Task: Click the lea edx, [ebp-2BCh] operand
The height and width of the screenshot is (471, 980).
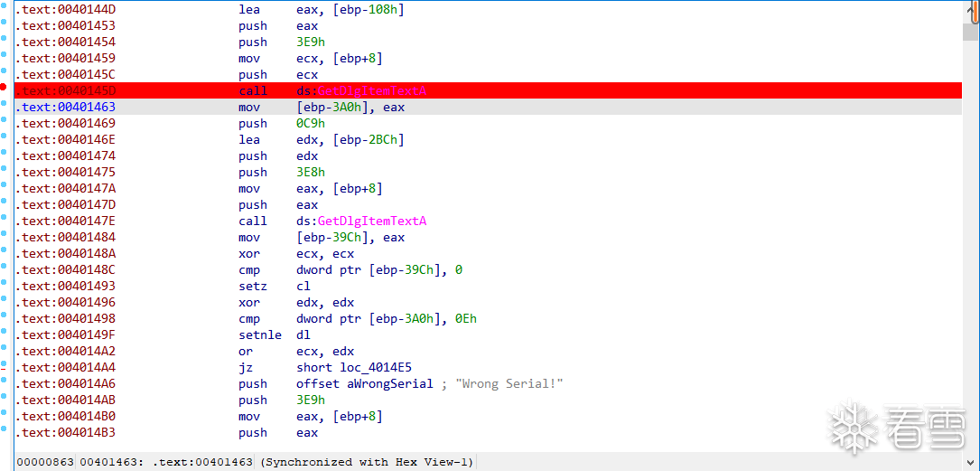Action: click(350, 140)
